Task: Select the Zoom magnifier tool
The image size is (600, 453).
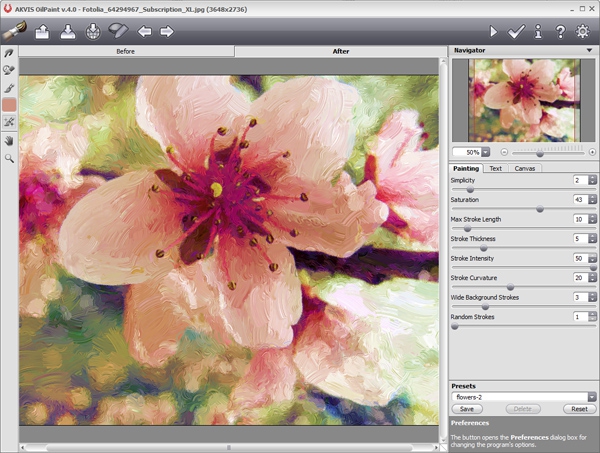Action: tap(9, 158)
